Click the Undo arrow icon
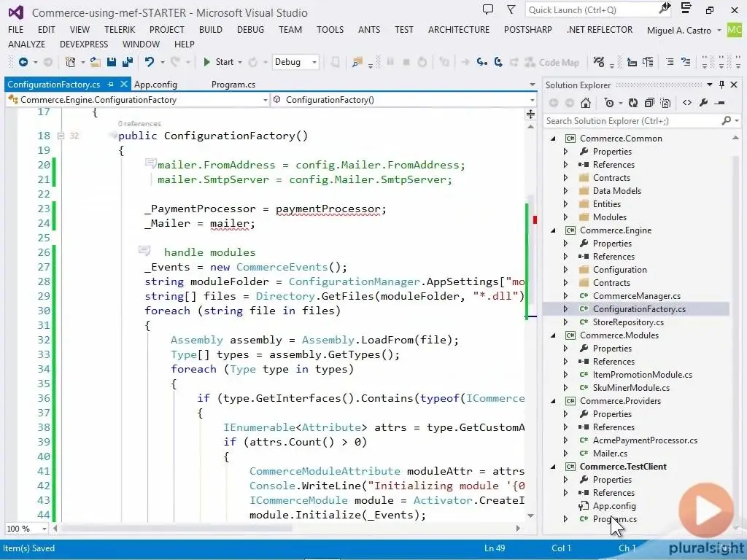 coord(150,62)
